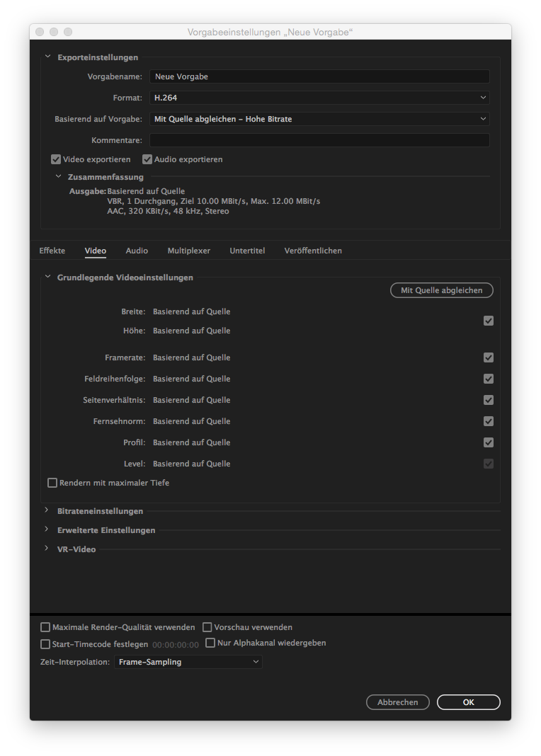Switch to the Multiplexer tab
541x756 pixels.
coord(189,251)
